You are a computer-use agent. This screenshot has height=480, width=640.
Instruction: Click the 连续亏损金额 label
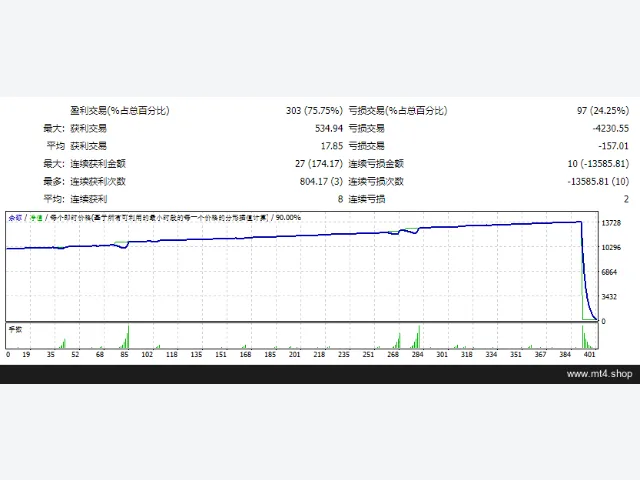coord(376,164)
